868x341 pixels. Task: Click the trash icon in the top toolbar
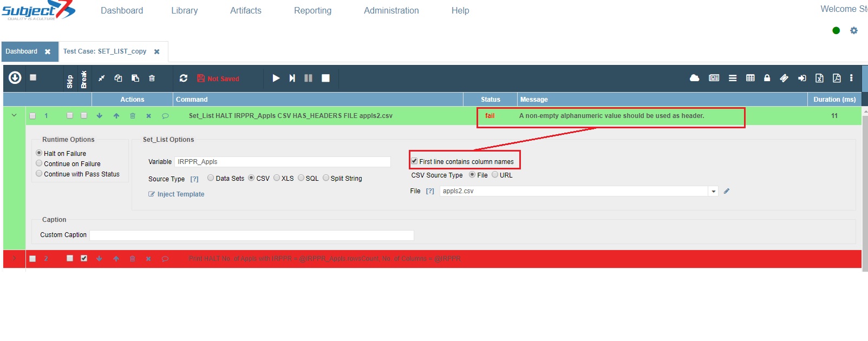pyautogui.click(x=152, y=78)
